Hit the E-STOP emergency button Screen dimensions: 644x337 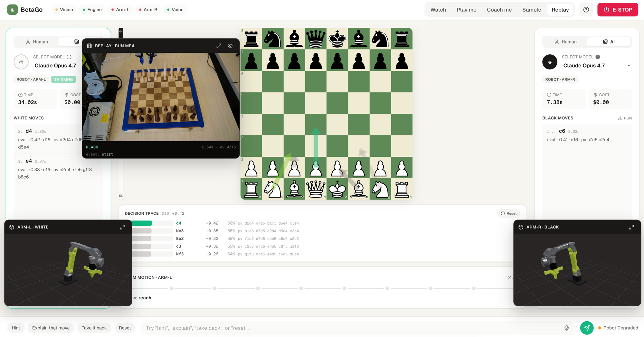click(x=618, y=10)
